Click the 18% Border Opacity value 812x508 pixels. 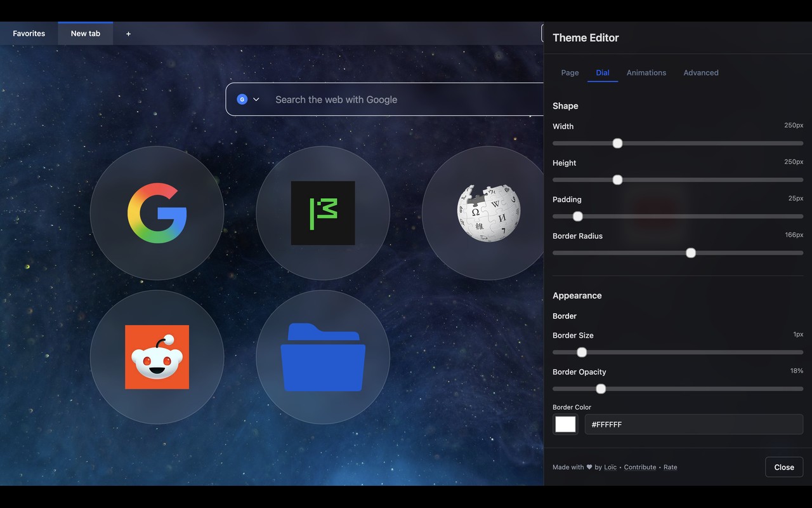[797, 371]
